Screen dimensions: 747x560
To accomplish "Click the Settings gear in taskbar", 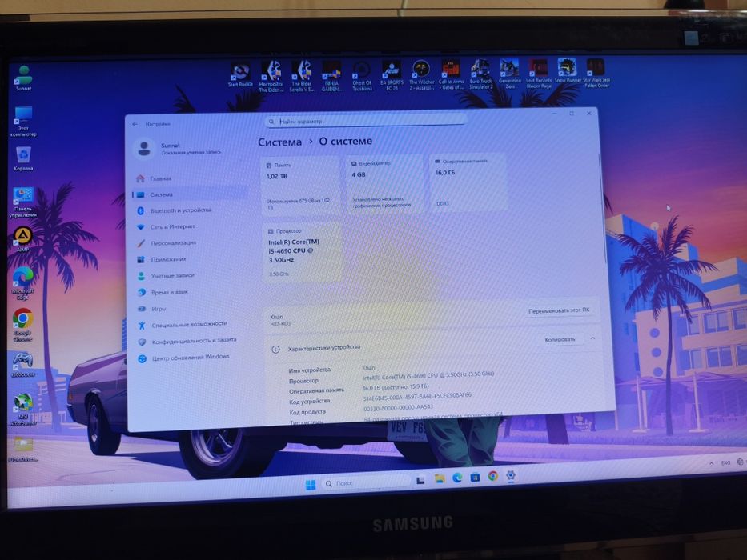I will click(x=511, y=475).
